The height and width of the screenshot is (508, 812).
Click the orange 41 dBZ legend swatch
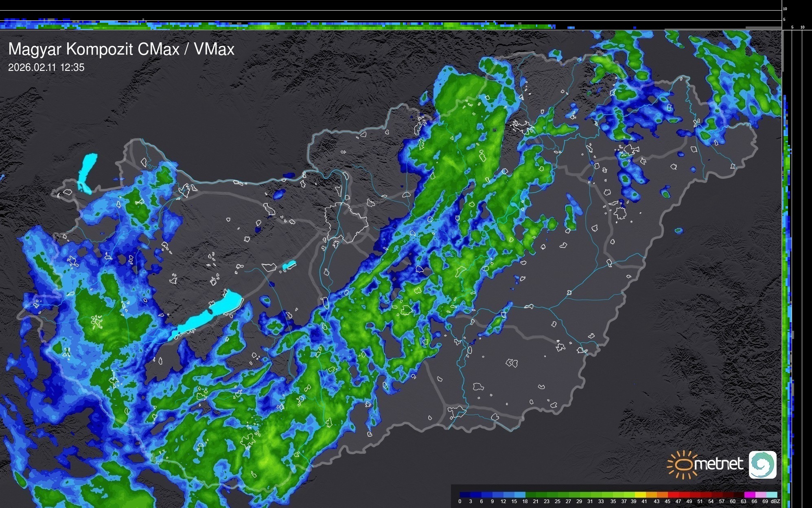point(651,495)
